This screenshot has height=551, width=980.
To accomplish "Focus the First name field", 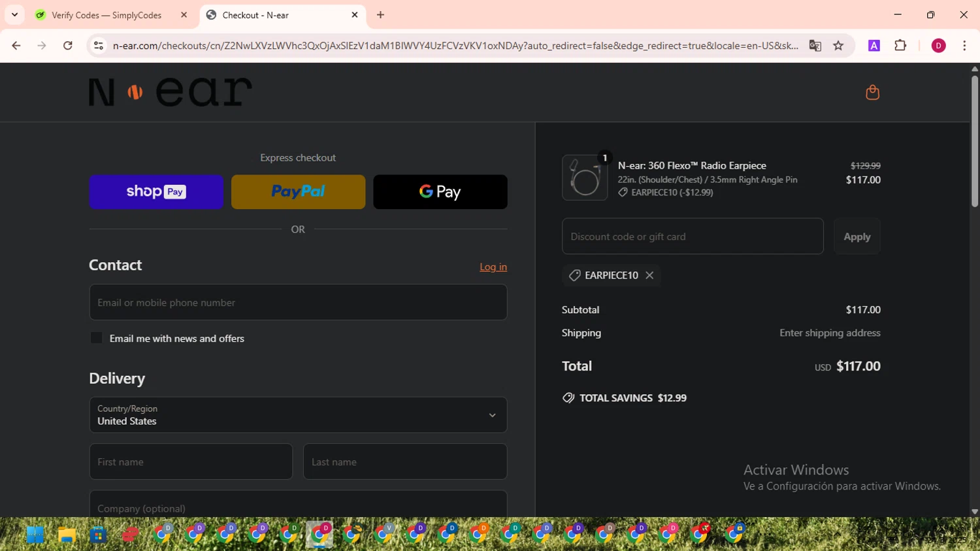I will pyautogui.click(x=191, y=461).
